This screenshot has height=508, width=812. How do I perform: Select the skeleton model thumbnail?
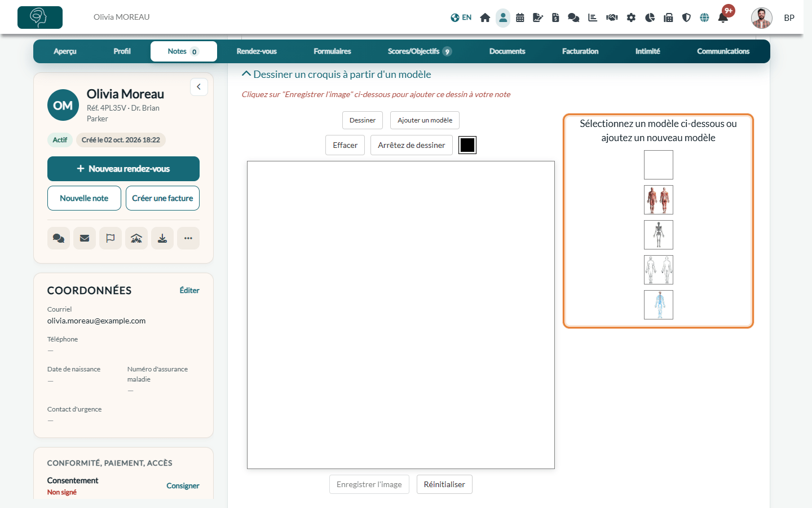click(659, 235)
